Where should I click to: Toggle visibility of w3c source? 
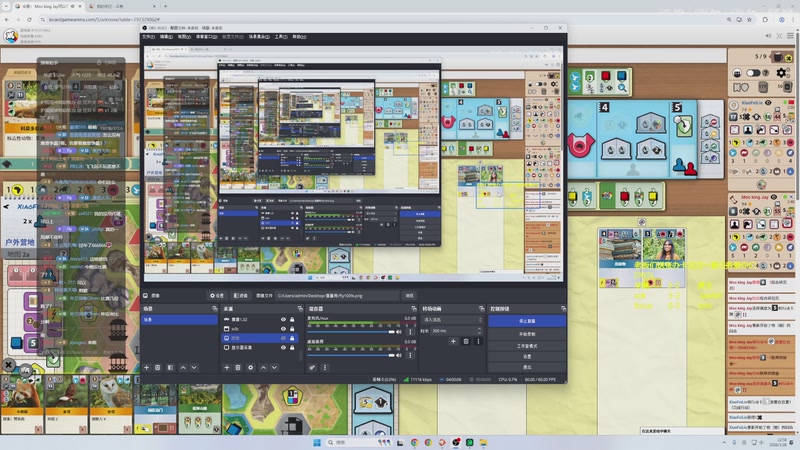tap(283, 329)
